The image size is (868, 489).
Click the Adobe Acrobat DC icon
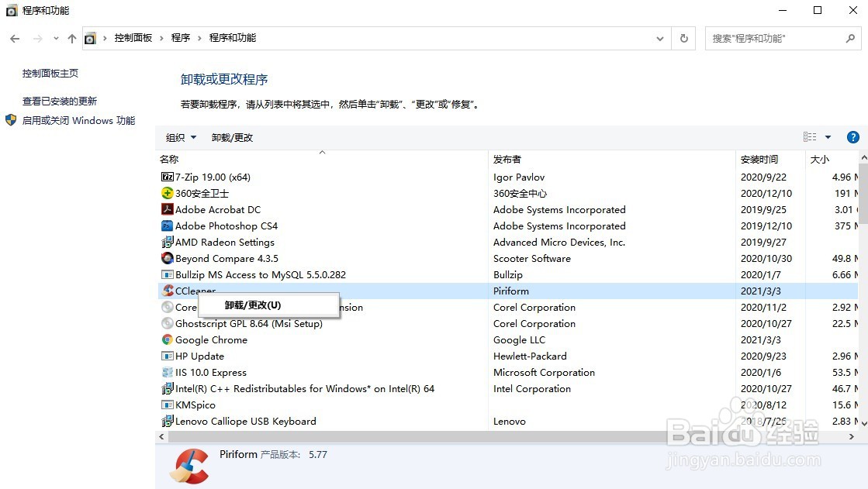pos(168,210)
